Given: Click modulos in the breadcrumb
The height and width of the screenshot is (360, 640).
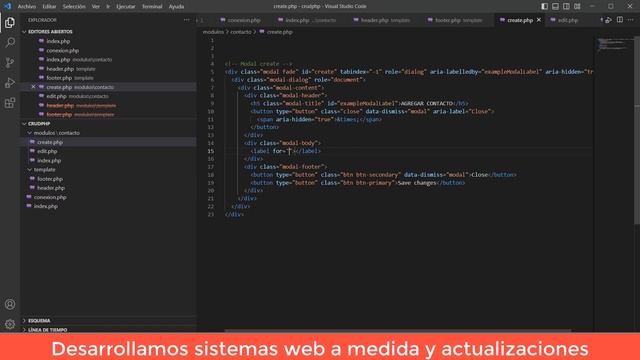Looking at the screenshot, I should tap(213, 32).
